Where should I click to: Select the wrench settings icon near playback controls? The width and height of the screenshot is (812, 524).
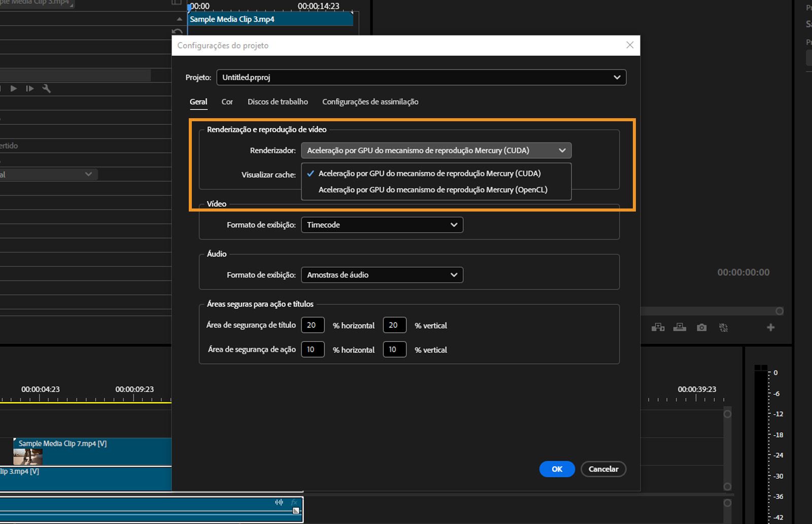[x=46, y=88]
